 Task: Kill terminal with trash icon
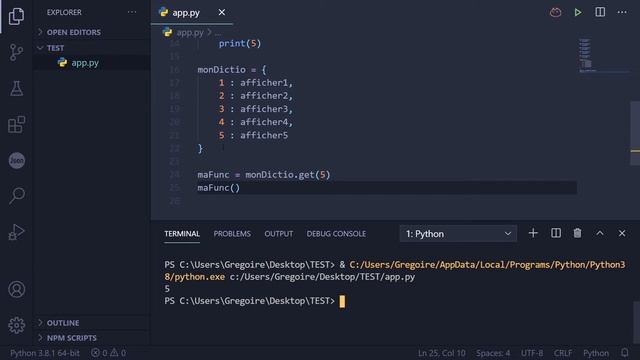(577, 233)
